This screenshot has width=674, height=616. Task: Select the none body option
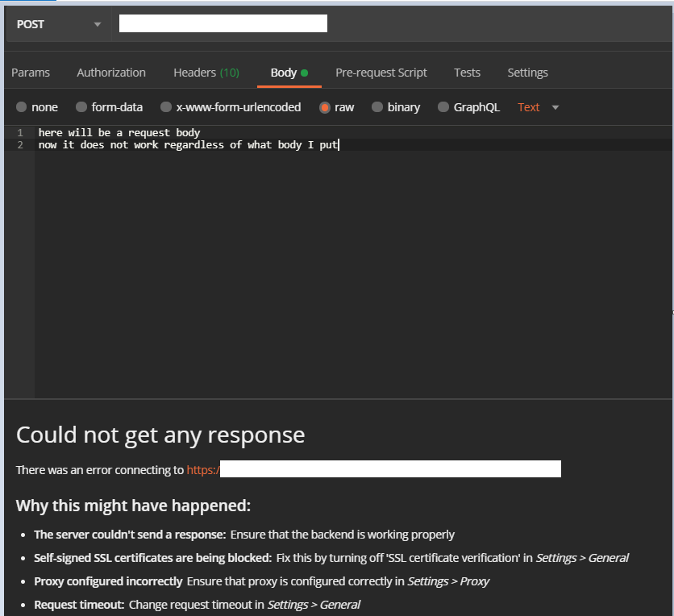(43, 106)
